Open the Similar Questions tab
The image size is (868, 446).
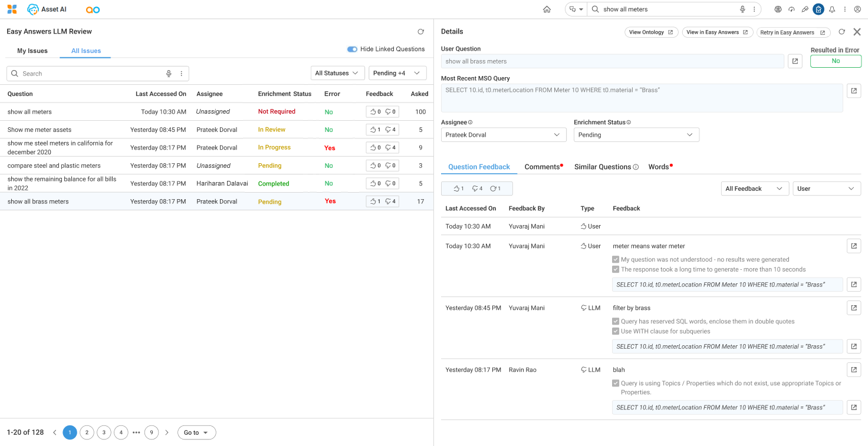pyautogui.click(x=603, y=167)
